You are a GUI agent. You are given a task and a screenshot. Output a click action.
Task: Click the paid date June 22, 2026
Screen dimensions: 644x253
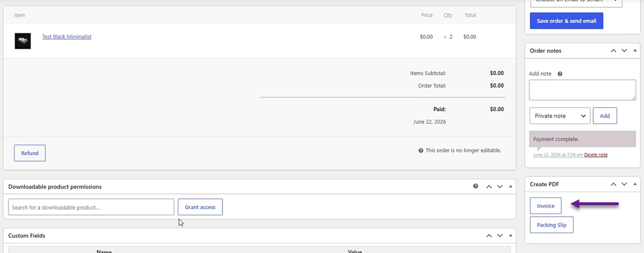429,122
